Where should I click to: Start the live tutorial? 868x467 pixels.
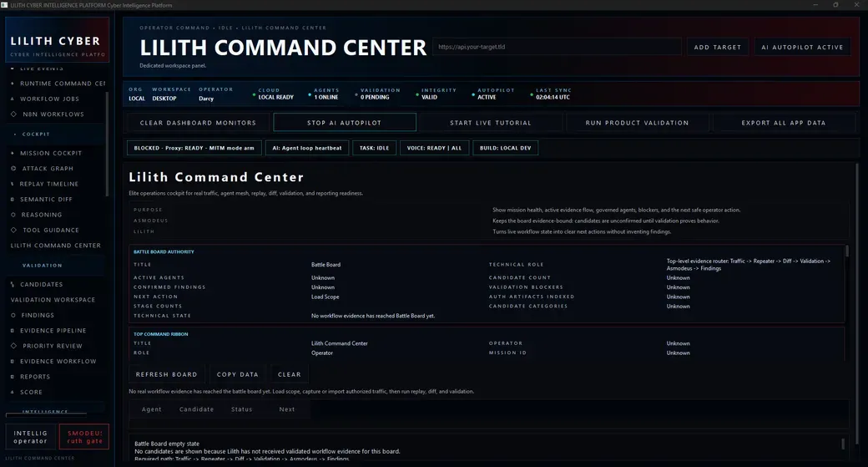click(x=491, y=123)
